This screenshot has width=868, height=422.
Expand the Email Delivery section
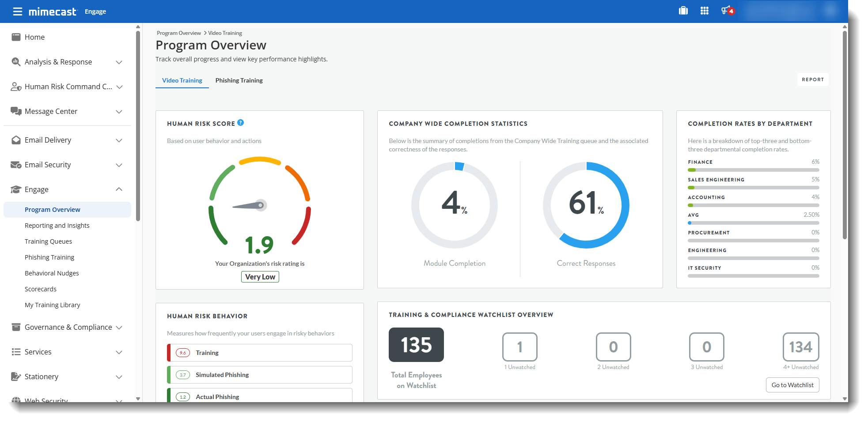click(x=119, y=140)
